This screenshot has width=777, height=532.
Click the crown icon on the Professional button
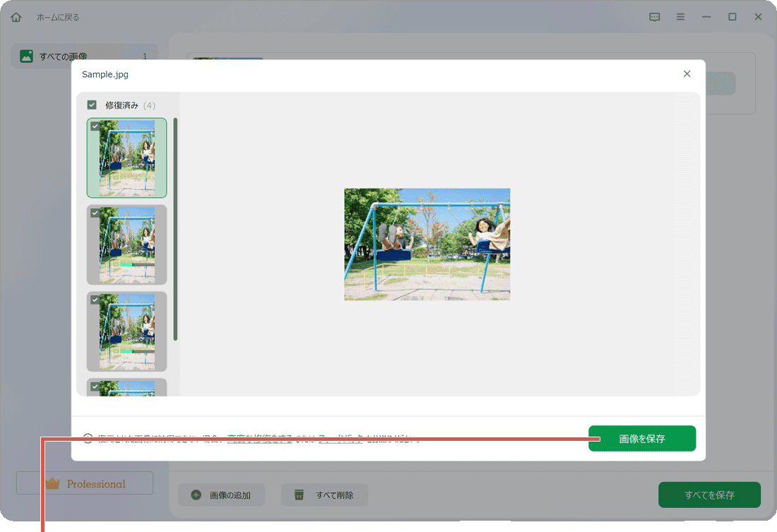pyautogui.click(x=53, y=483)
